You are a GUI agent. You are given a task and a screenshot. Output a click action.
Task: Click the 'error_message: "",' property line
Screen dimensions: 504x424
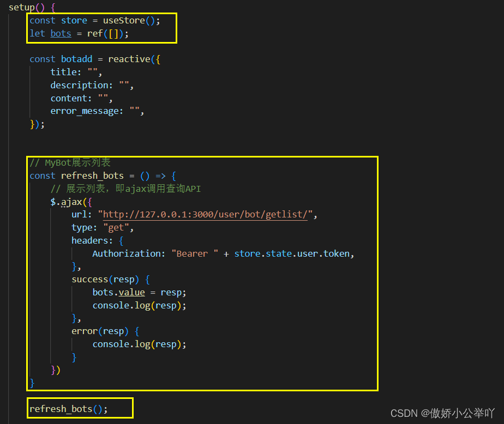pyautogui.click(x=98, y=111)
